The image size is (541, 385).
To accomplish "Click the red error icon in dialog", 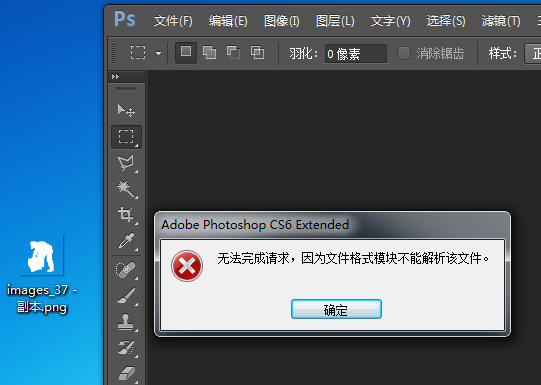I will coord(187,266).
